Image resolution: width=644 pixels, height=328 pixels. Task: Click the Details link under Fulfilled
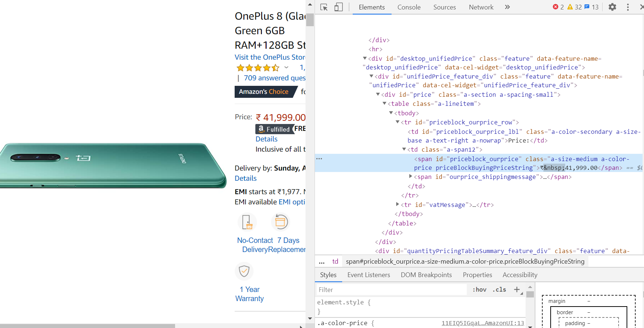point(266,139)
